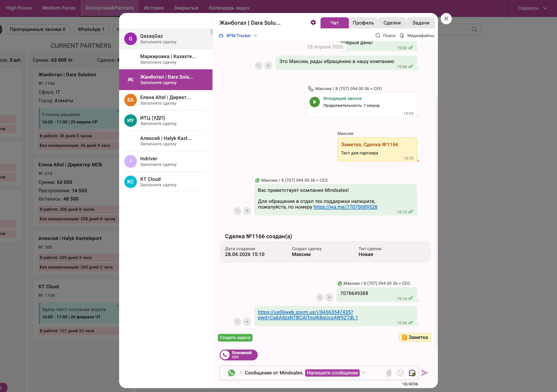Open chat settings gear icon
The width and height of the screenshot is (557, 392).
click(x=313, y=23)
